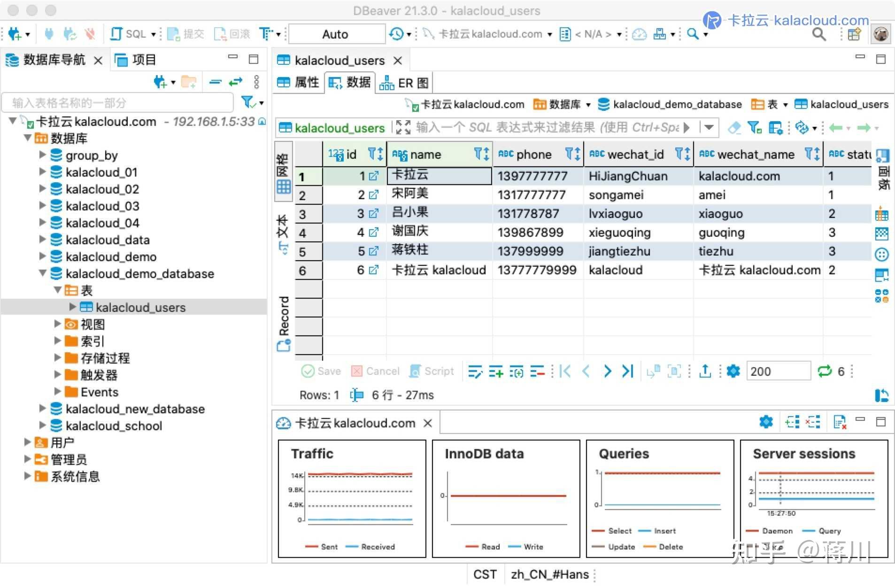
Task: Open a new database connection icon
Action: point(14,33)
